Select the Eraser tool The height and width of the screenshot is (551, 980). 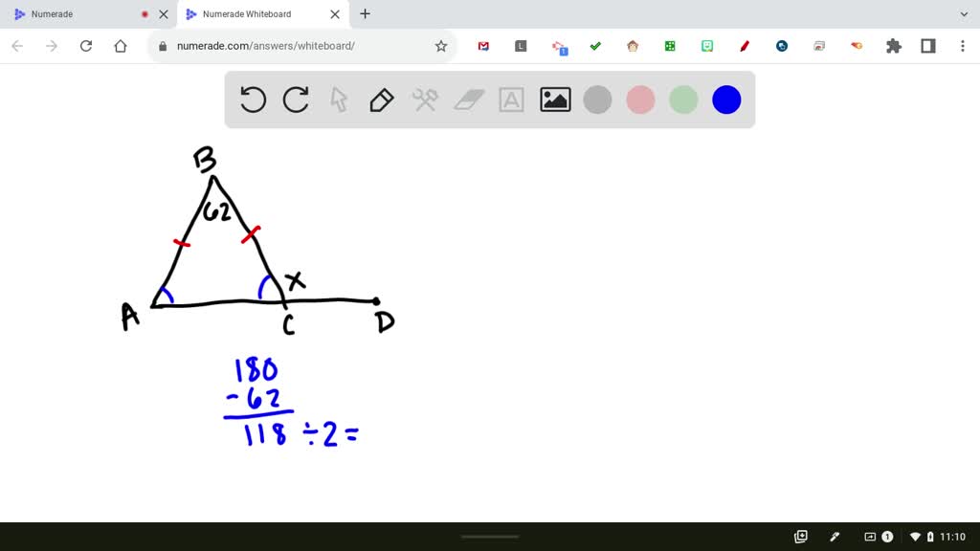[467, 99]
